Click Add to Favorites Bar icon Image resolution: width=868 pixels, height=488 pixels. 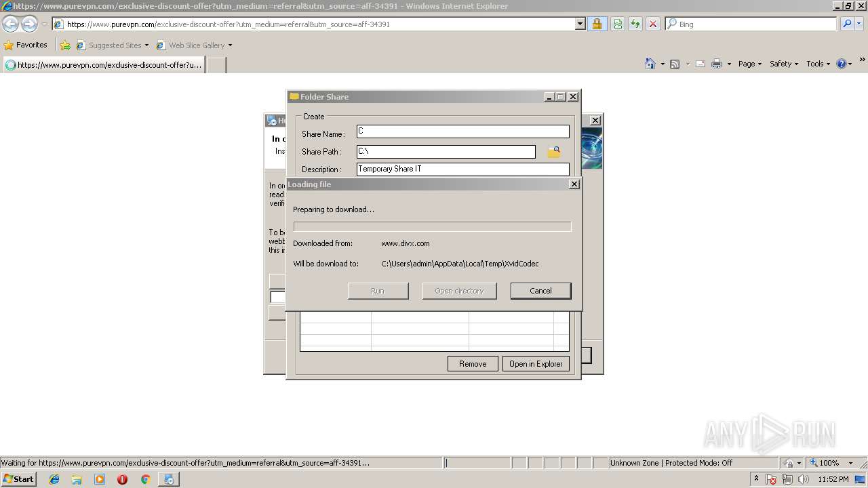tap(65, 45)
